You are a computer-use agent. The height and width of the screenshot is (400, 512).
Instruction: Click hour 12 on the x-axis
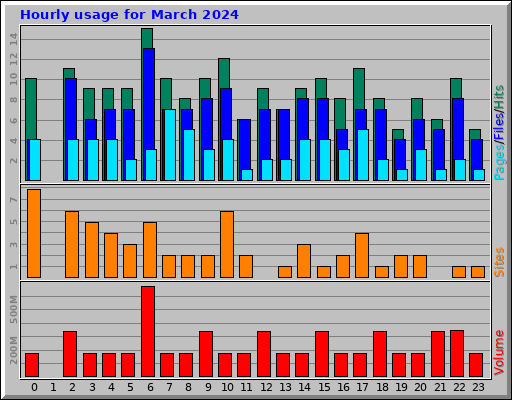click(266, 387)
